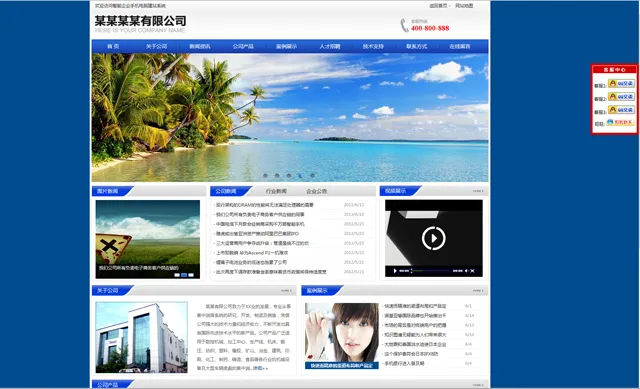Select the second picture-news slide indicator
This screenshot has height=389, width=640.
(x=184, y=275)
